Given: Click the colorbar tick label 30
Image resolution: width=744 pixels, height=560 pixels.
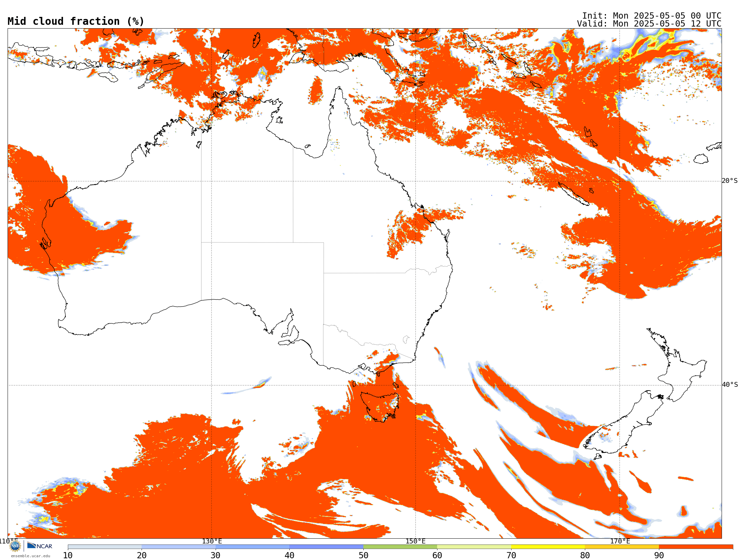Looking at the screenshot, I should click(216, 555).
